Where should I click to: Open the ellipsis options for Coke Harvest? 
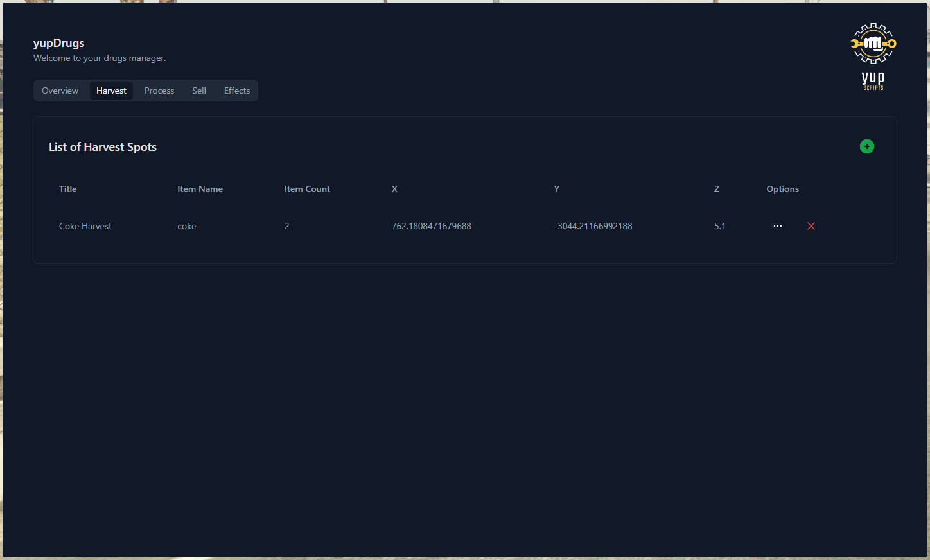point(778,226)
